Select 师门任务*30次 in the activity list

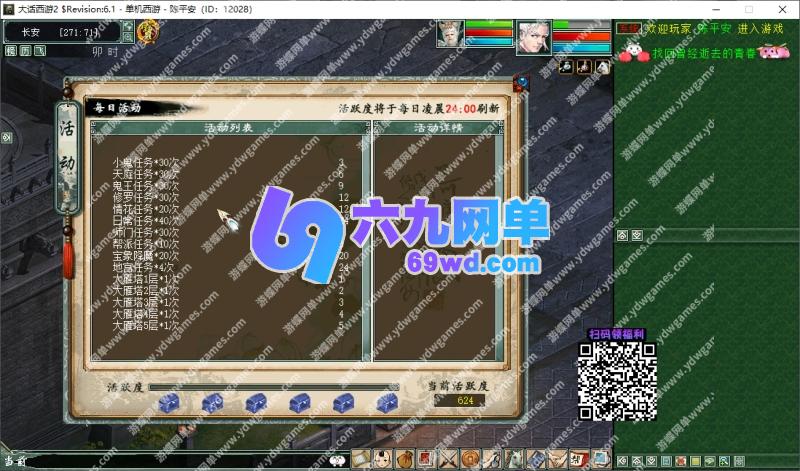pyautogui.click(x=146, y=233)
